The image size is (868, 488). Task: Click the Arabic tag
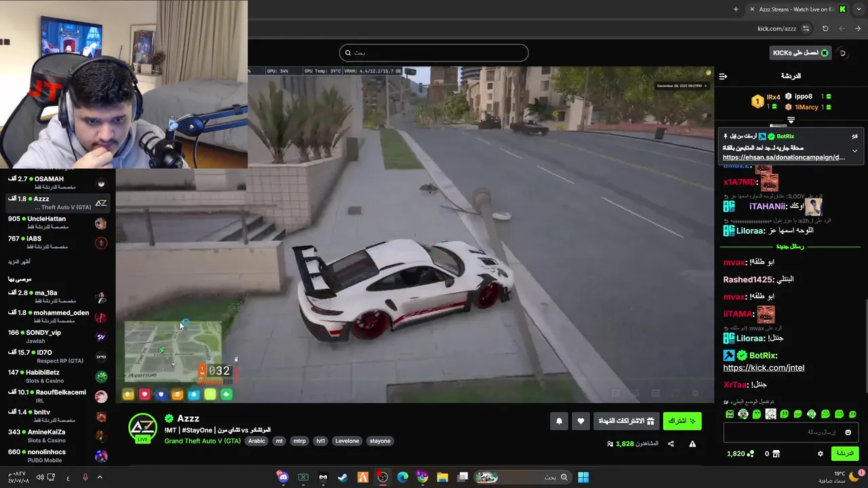(x=257, y=441)
